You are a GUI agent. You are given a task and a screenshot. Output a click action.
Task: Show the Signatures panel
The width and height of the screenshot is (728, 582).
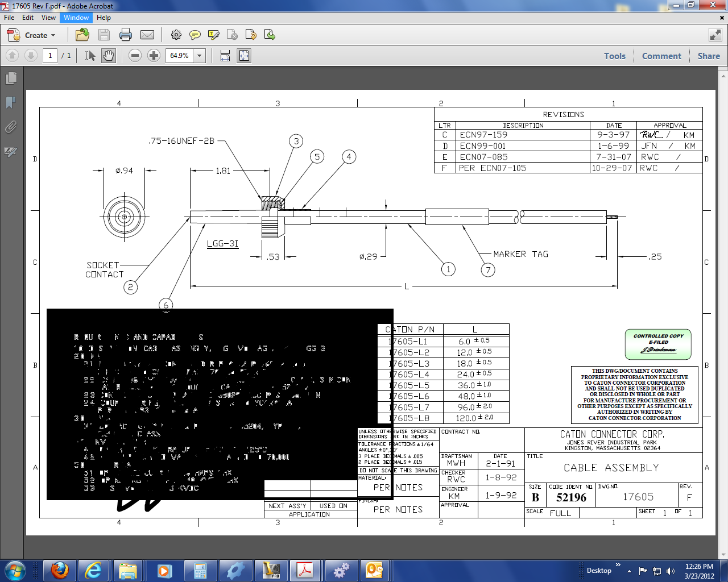point(11,151)
